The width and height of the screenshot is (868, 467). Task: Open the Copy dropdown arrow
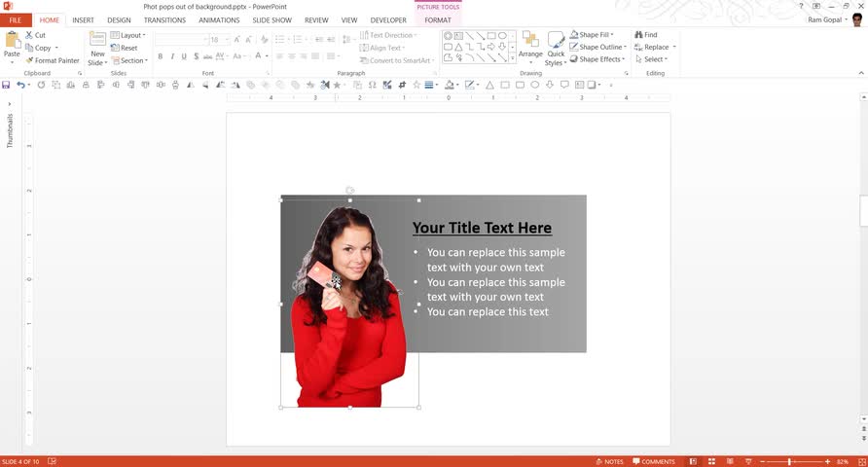coord(56,48)
